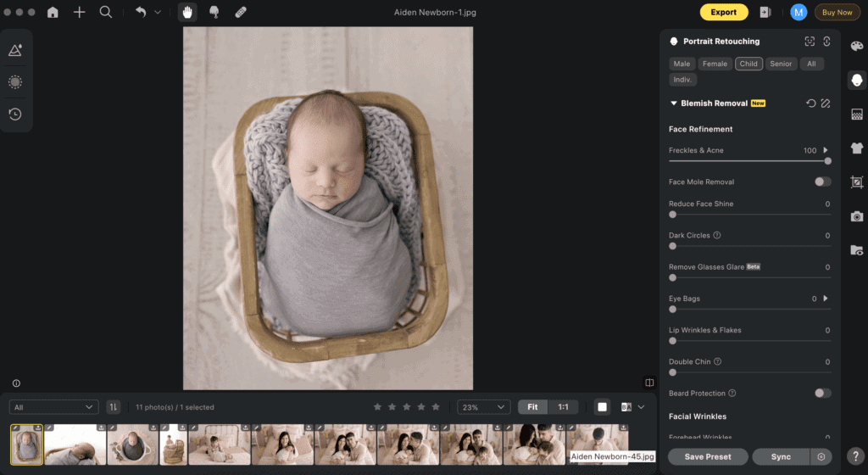Image resolution: width=868 pixels, height=475 pixels.
Task: Toggle Face Mole Removal switch
Action: [822, 182]
